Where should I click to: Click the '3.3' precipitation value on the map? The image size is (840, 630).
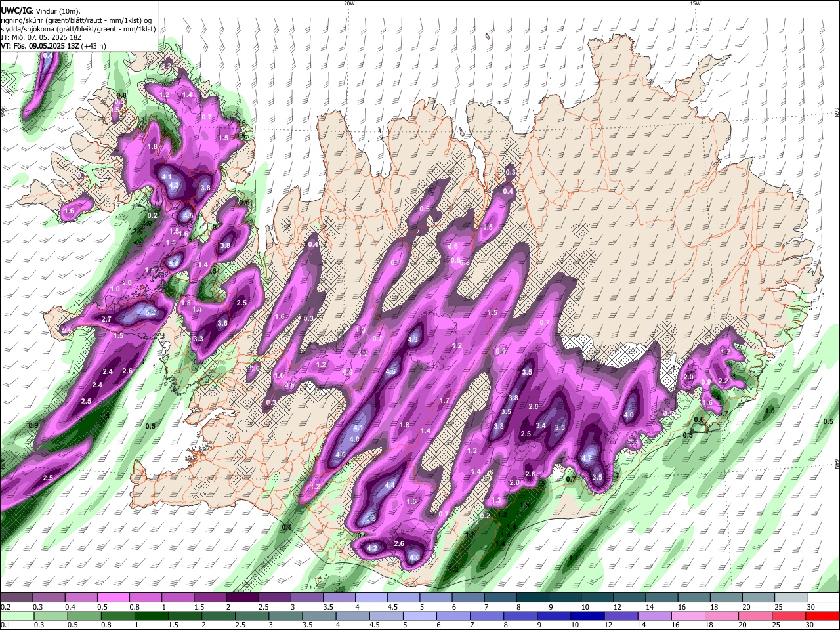(x=198, y=339)
